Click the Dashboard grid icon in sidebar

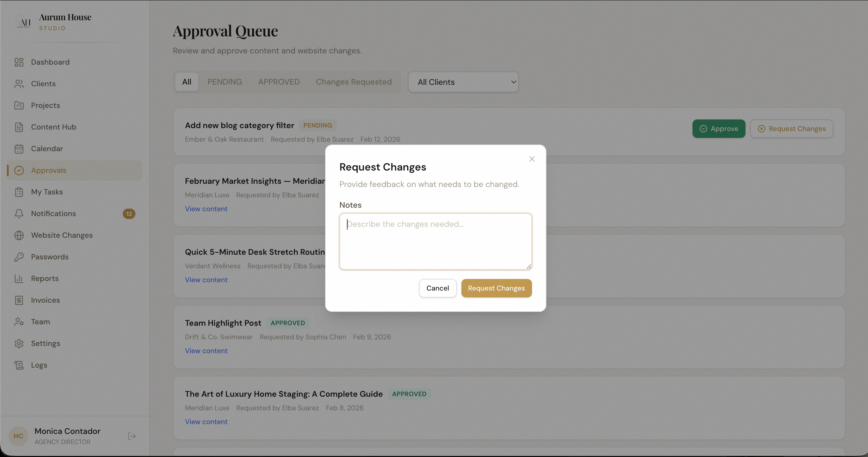(x=19, y=62)
